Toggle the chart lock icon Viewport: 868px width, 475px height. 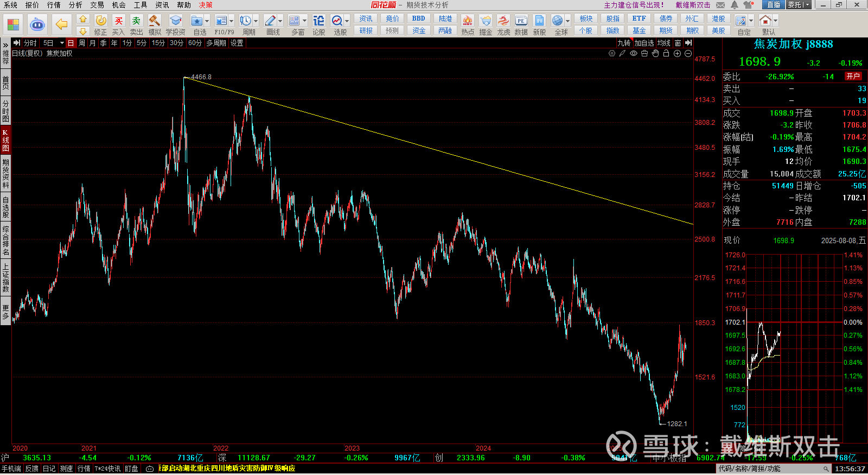pyautogui.click(x=666, y=53)
